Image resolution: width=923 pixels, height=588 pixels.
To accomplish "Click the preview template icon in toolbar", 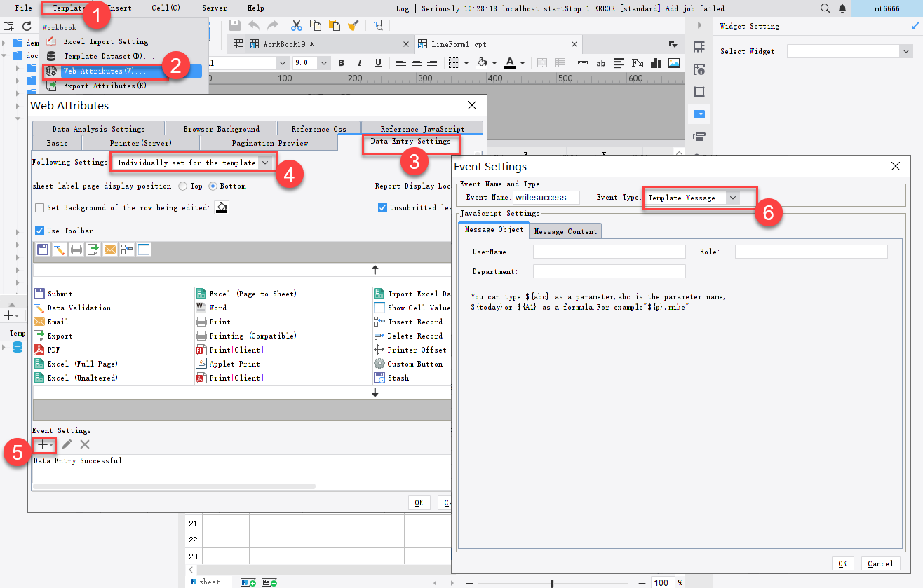I will 377,25.
